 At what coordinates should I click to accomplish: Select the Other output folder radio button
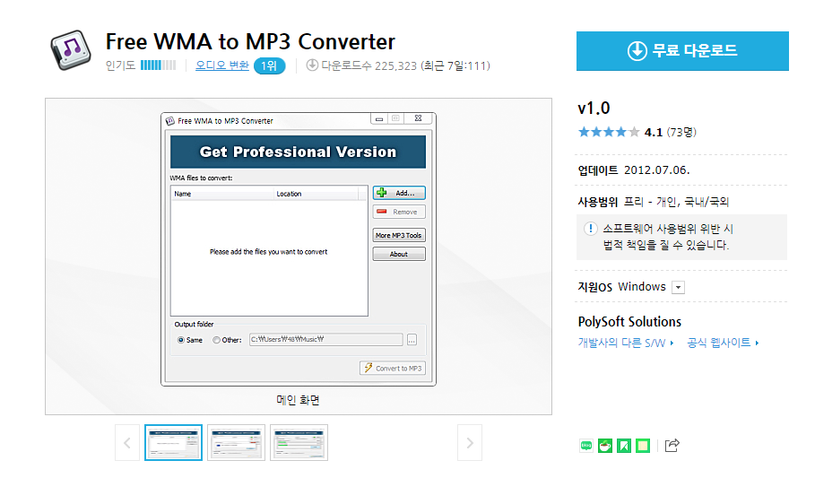point(216,340)
